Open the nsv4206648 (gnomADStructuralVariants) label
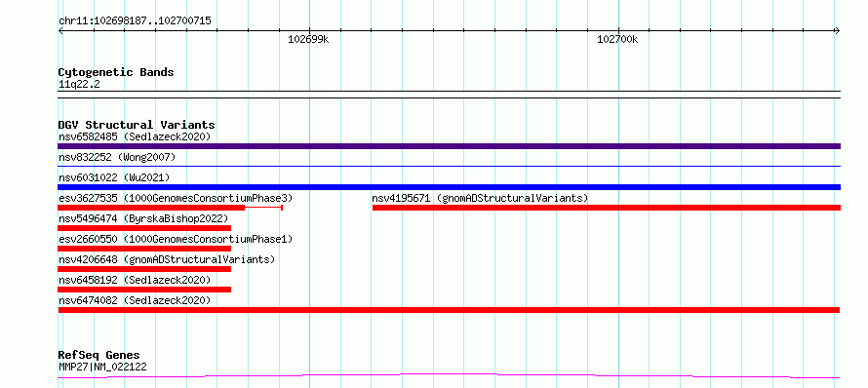This screenshot has height=388, width=868. tap(167, 259)
